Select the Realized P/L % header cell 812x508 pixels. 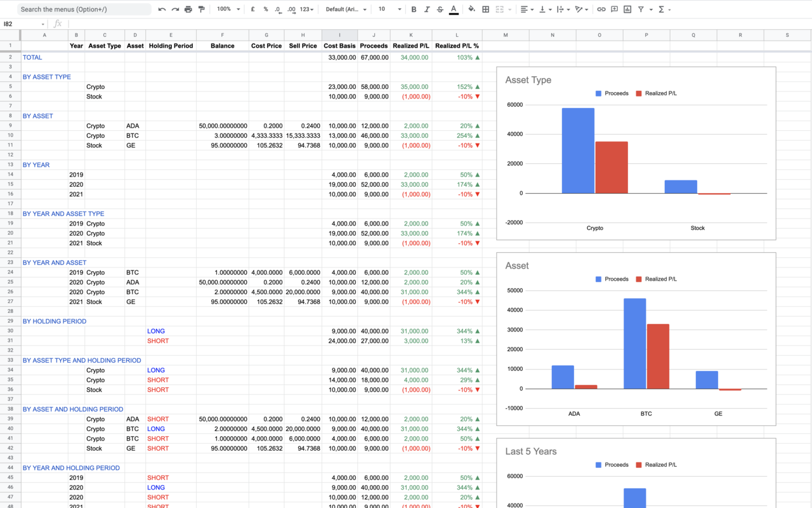[457, 46]
